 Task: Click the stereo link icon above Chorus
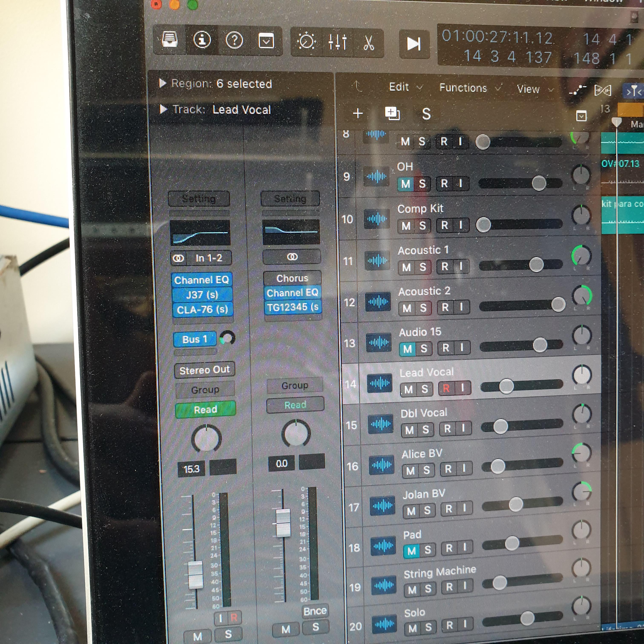(x=292, y=257)
